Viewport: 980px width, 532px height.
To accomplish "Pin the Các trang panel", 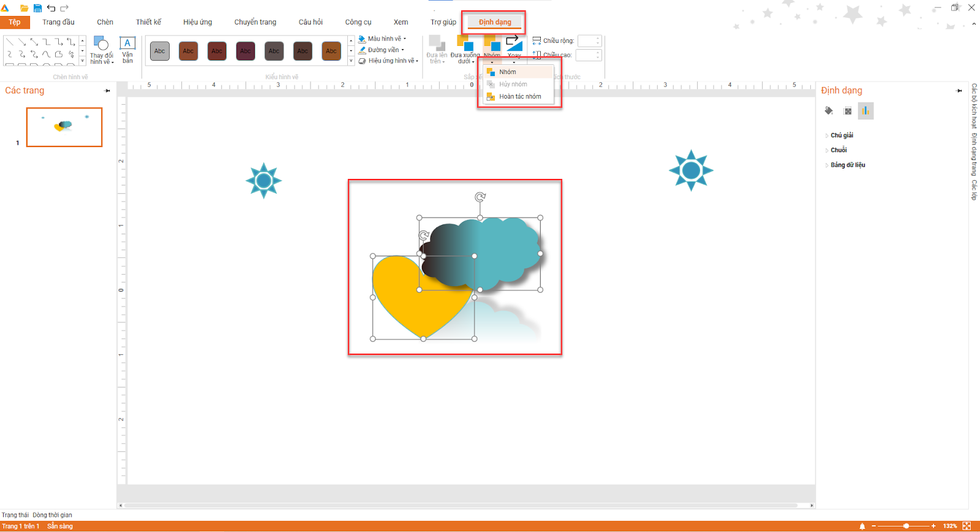I will [107, 91].
